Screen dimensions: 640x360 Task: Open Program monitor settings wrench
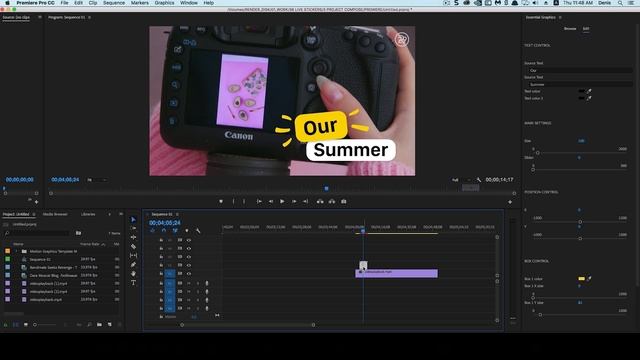click(479, 180)
